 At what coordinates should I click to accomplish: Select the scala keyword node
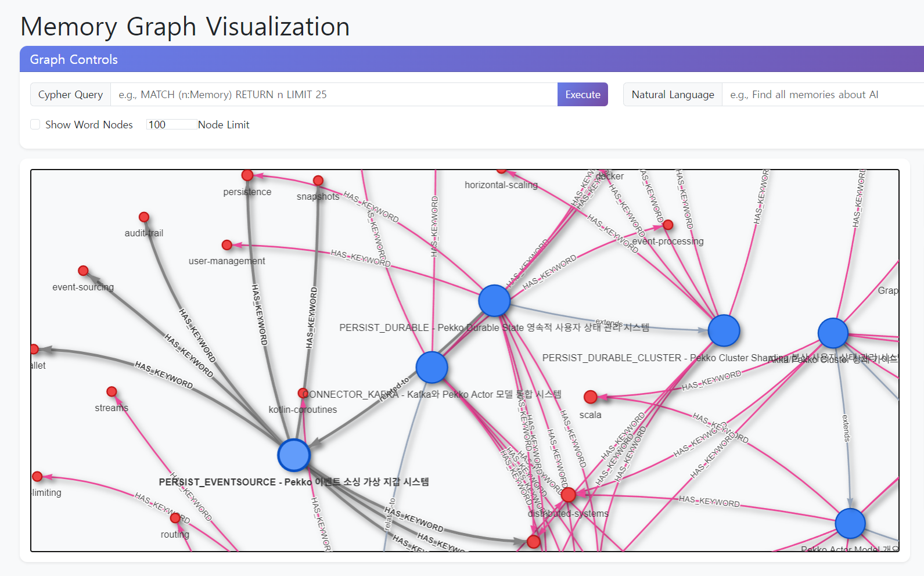(590, 397)
